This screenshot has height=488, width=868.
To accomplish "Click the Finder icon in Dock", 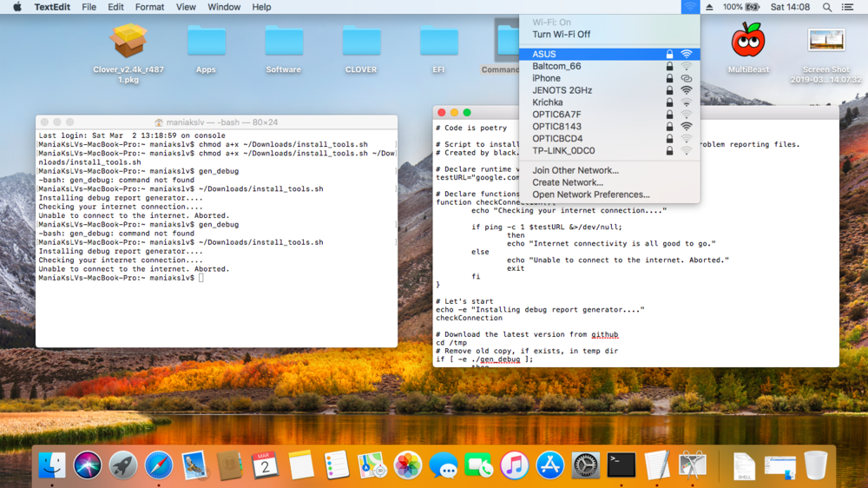I will 52,465.
